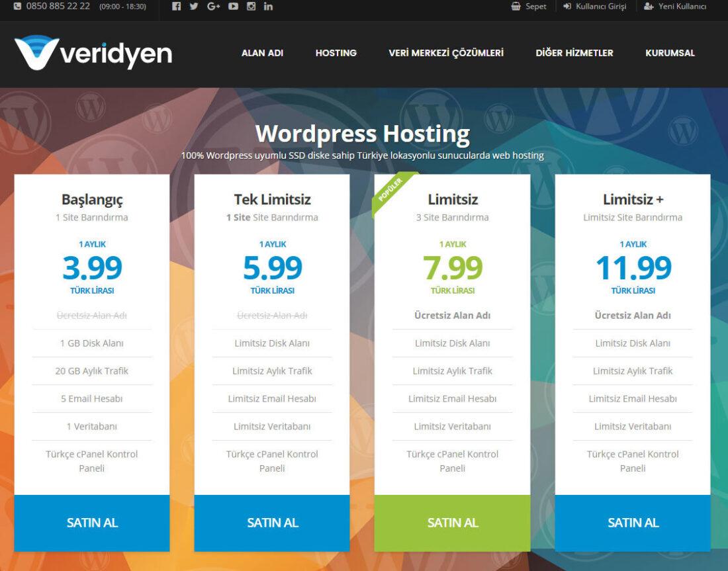Click the Limitsiz + plan title

[633, 200]
